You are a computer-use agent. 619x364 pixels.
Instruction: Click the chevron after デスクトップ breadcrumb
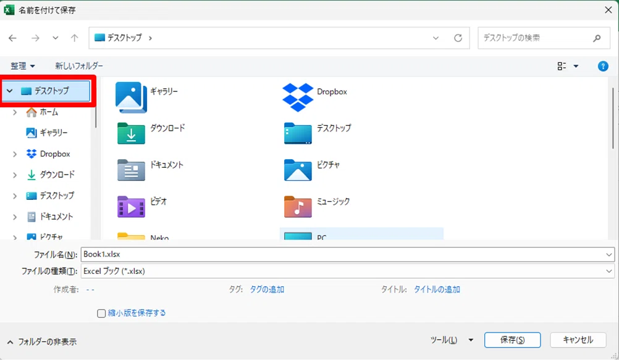click(x=150, y=38)
